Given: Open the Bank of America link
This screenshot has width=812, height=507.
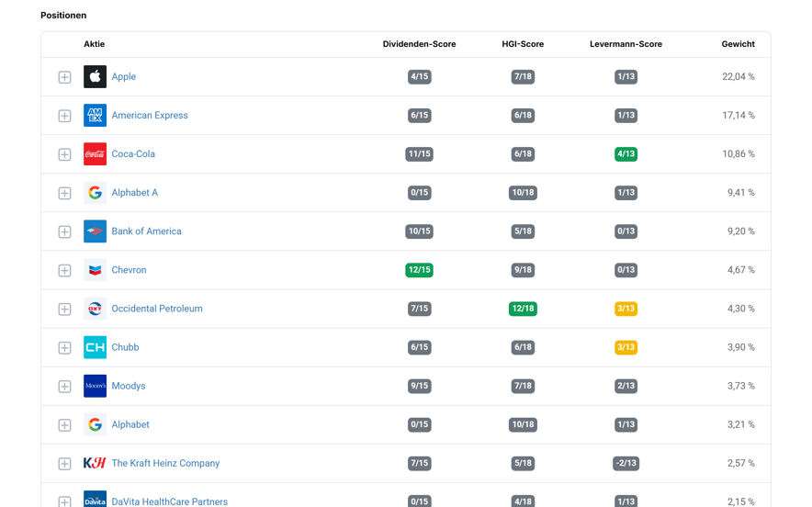Looking at the screenshot, I should click(147, 231).
